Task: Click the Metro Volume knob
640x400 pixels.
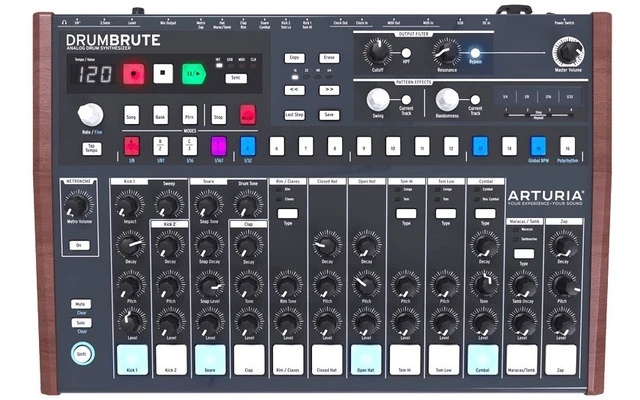Action: pos(78,205)
